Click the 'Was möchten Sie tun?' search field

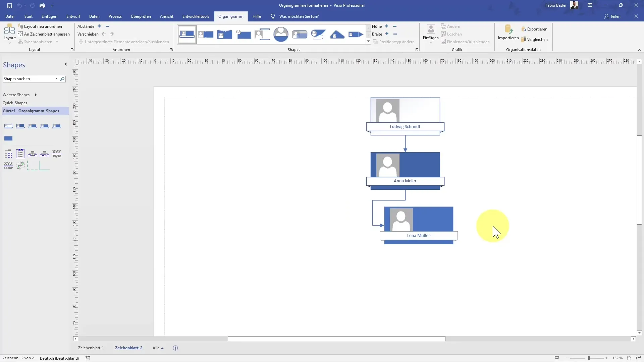coord(299,16)
